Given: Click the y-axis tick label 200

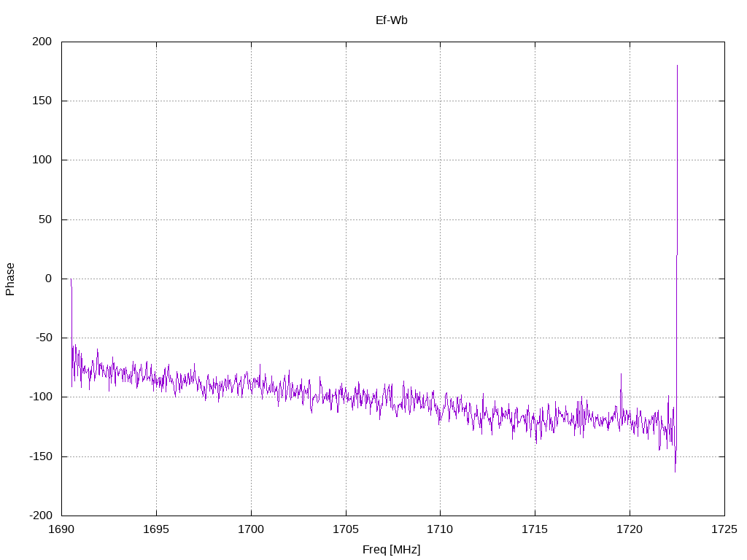Looking at the screenshot, I should point(42,42).
